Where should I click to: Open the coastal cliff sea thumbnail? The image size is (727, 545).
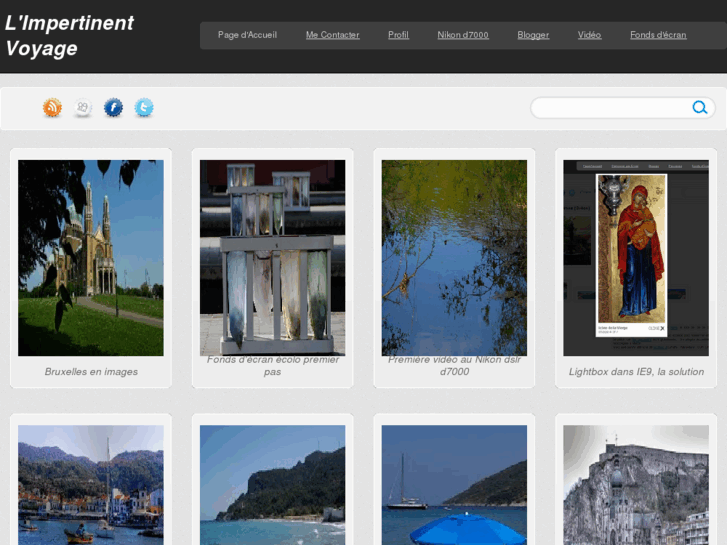coord(273,485)
